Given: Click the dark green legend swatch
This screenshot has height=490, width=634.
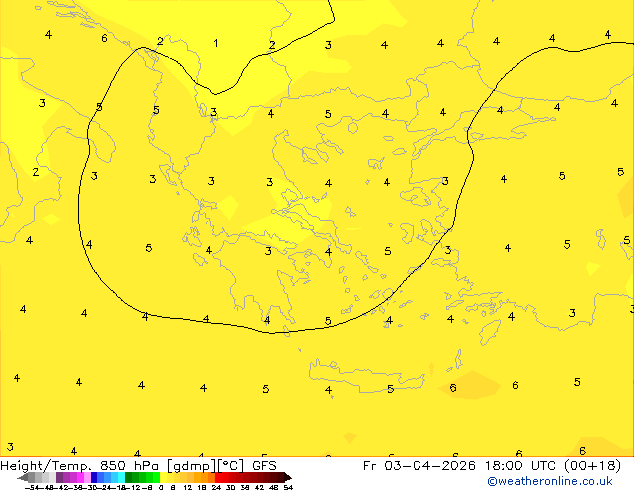Looking at the screenshot, I should coord(129,477).
